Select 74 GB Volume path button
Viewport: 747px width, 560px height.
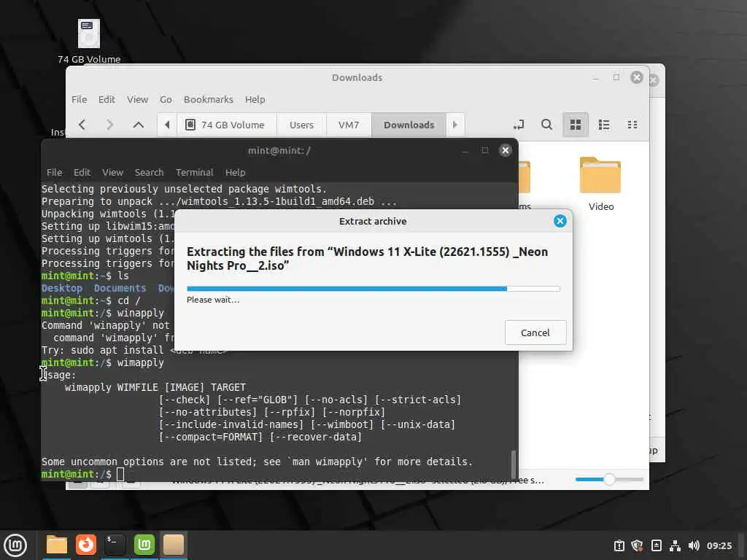pos(227,125)
